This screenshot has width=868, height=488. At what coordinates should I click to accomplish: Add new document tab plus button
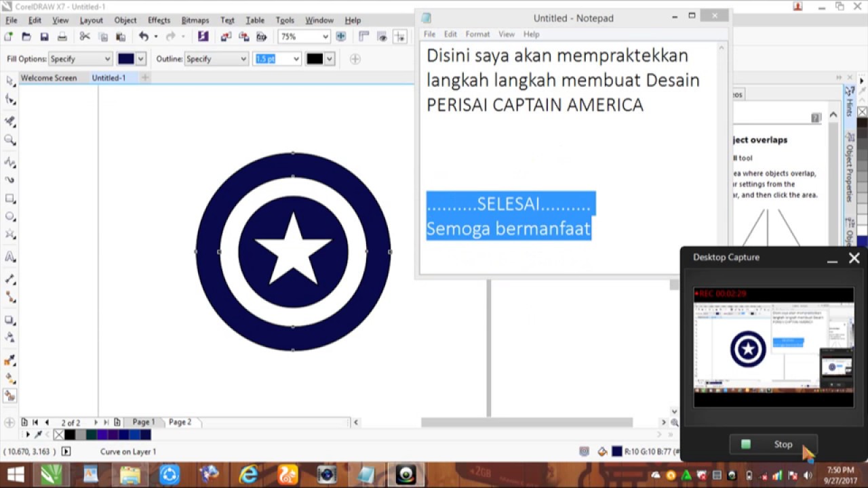(144, 78)
